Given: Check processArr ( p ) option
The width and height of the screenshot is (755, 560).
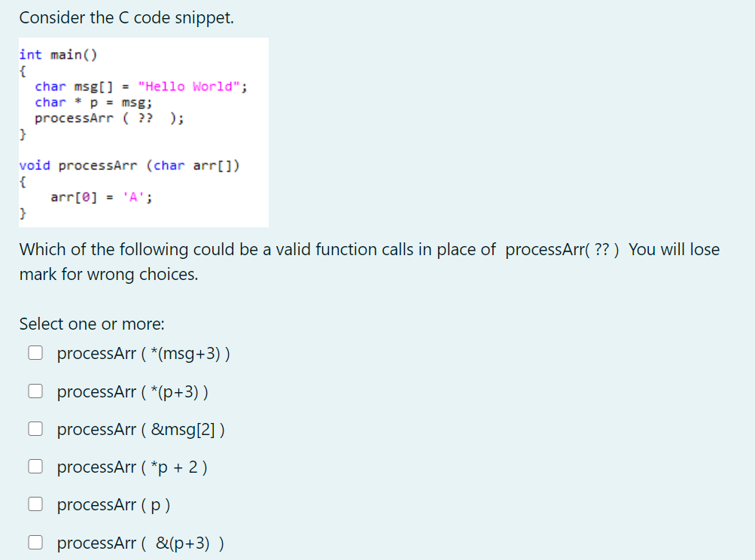Looking at the screenshot, I should point(35,503).
